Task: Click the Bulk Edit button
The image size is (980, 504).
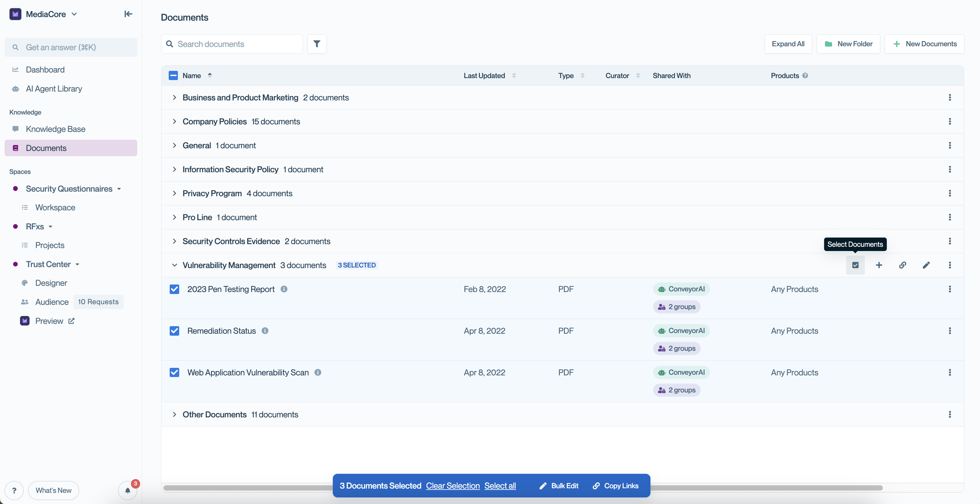Action: [559, 486]
